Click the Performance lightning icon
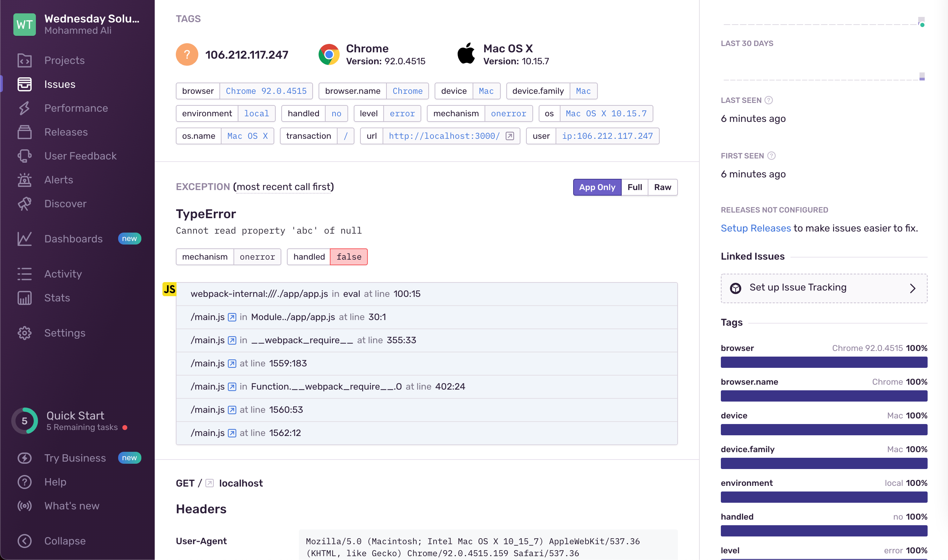 click(x=25, y=108)
